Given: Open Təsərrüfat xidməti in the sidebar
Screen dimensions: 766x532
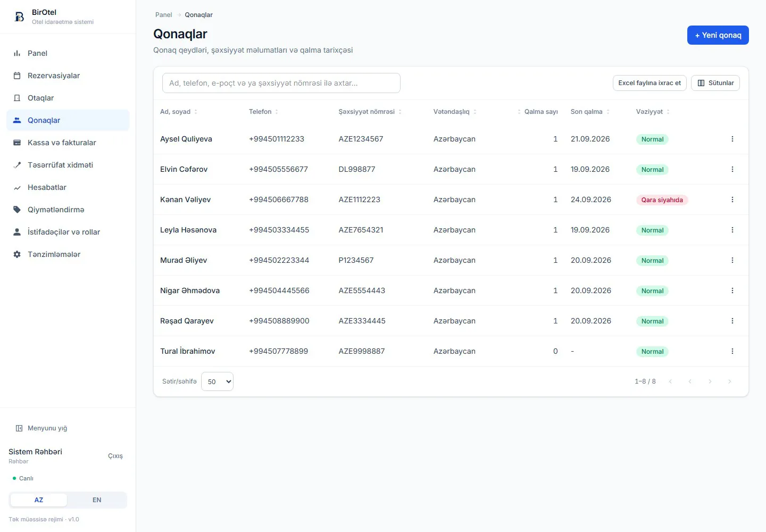Looking at the screenshot, I should tap(68, 165).
